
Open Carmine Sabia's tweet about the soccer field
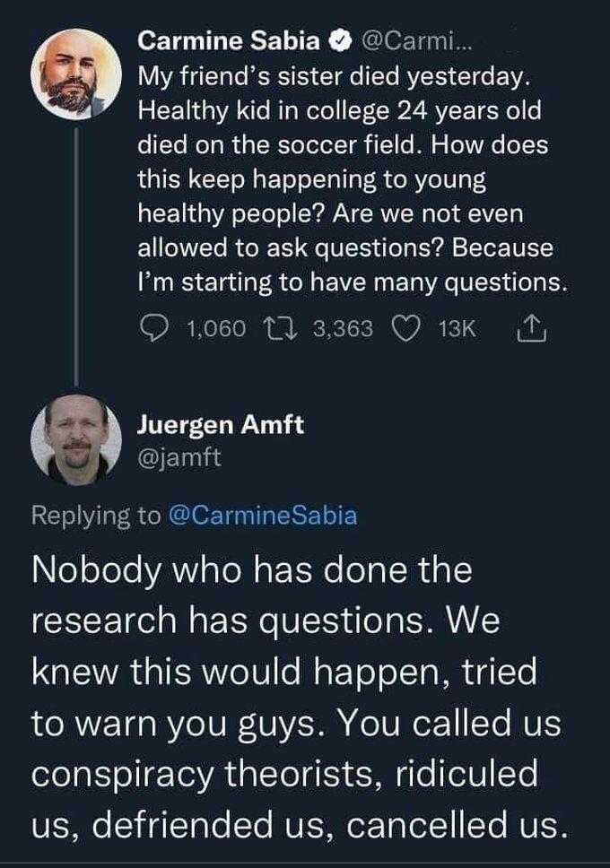pos(350,179)
